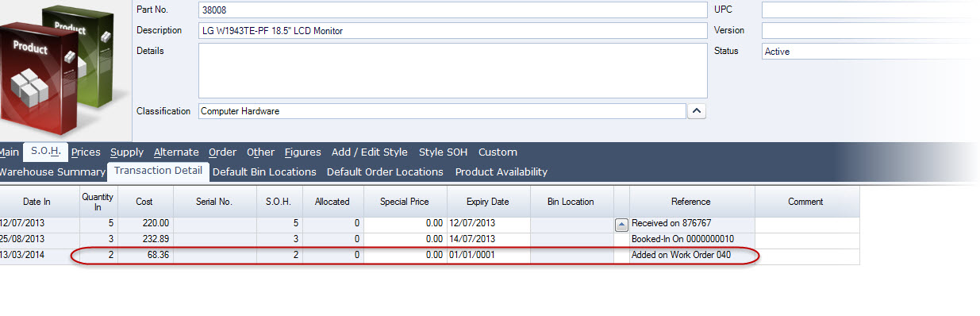Open the Add / Edit Style tab
Viewport: 980px width, 316px height.
tap(369, 152)
